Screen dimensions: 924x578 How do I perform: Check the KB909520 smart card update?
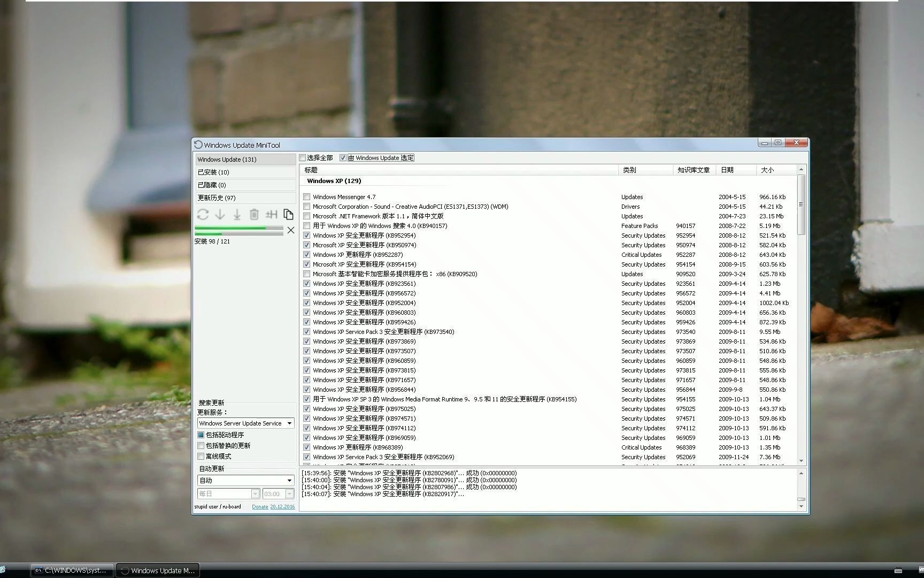pyautogui.click(x=307, y=274)
